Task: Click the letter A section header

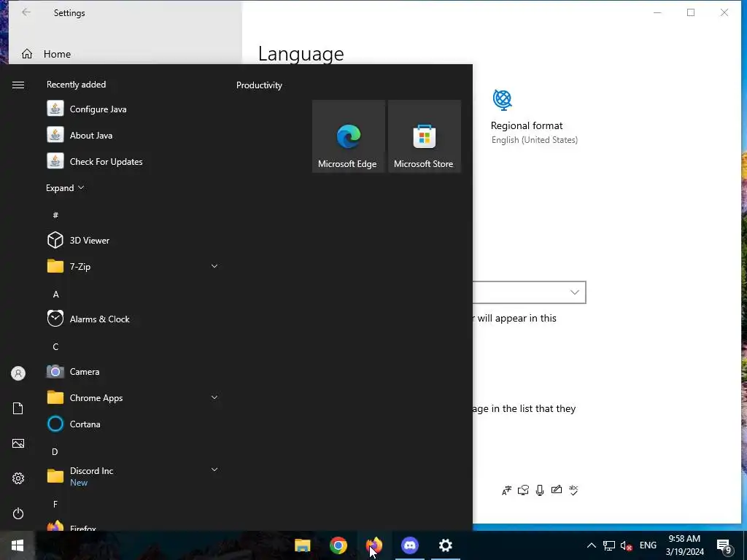Action: click(55, 295)
